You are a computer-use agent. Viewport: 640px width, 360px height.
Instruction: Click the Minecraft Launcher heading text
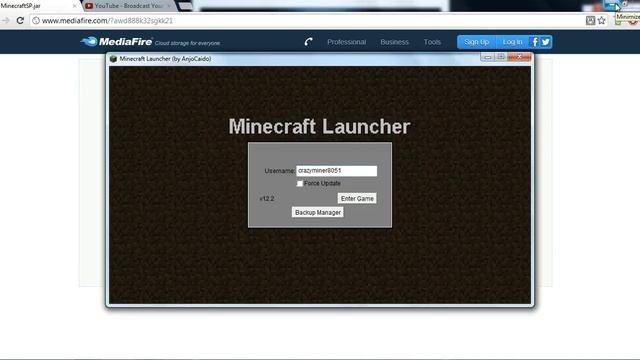[319, 127]
